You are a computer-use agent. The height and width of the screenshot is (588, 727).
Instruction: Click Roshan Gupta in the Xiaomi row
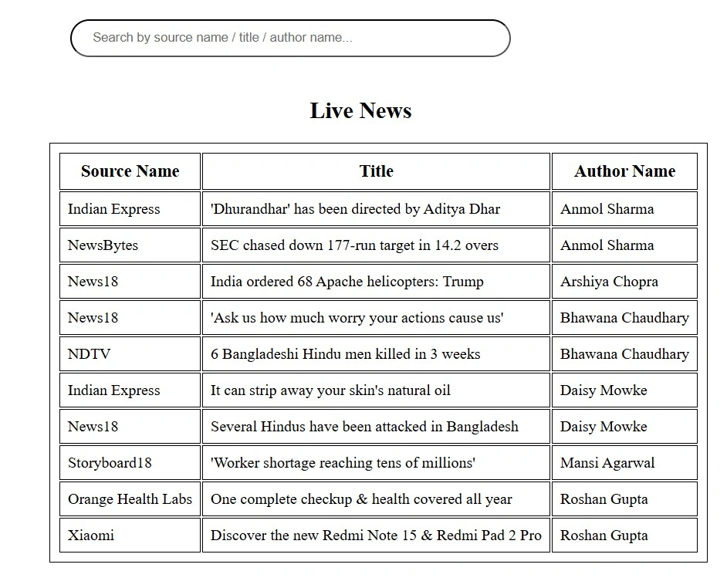click(x=624, y=535)
